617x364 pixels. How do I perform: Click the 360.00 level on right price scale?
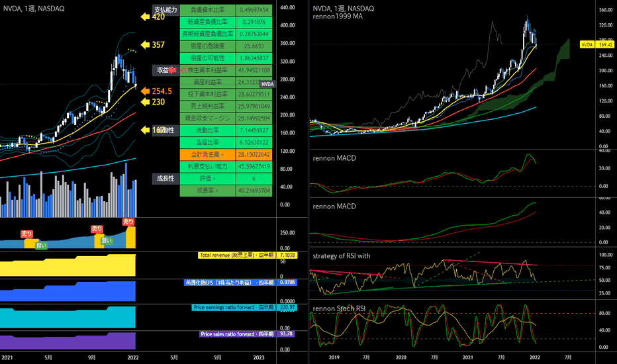click(x=605, y=10)
